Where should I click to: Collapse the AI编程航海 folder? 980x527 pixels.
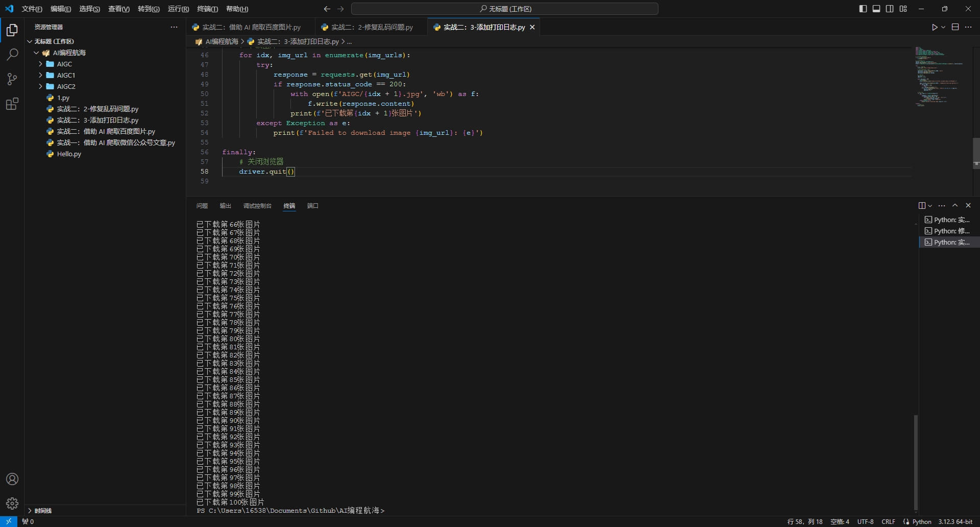point(37,53)
